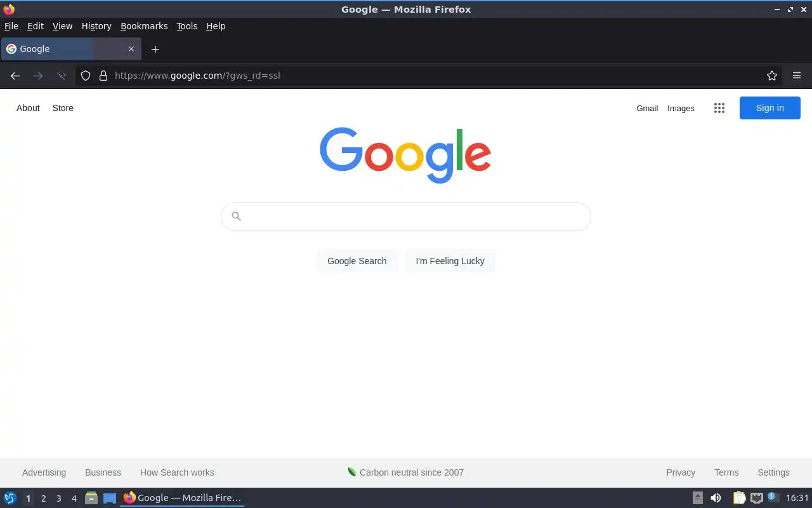Screen dimensions: 812x508
Task: Open Google apps grid icon
Action: (719, 108)
